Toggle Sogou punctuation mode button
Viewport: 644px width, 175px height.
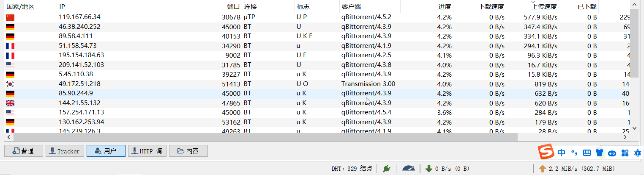[574, 153]
